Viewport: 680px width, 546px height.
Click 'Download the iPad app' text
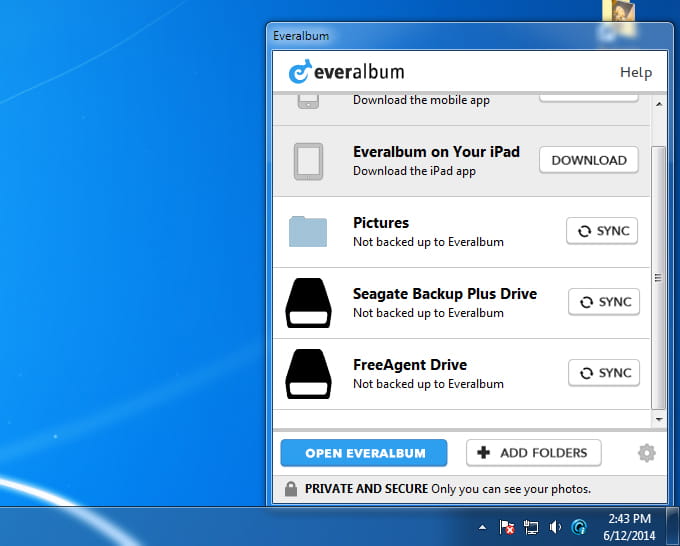tap(414, 171)
